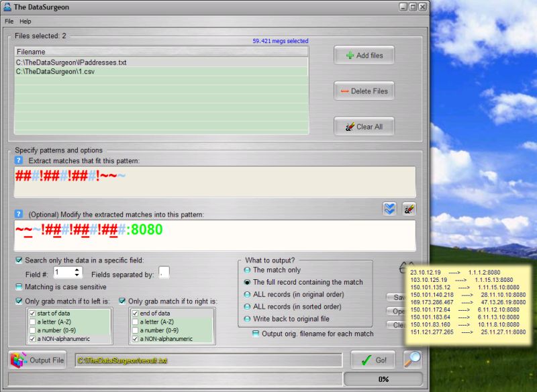
Task: Toggle 'Search only the data in a specific field'
Action: click(19, 260)
